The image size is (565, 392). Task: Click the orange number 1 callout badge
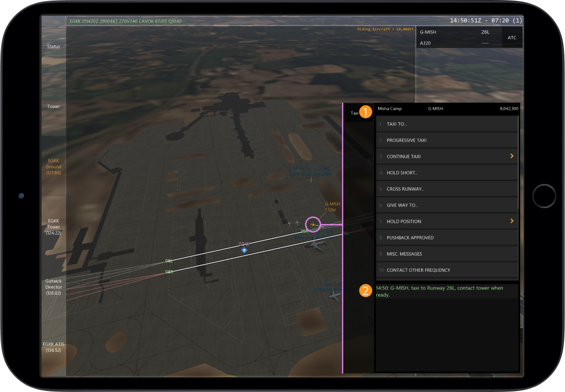click(366, 112)
